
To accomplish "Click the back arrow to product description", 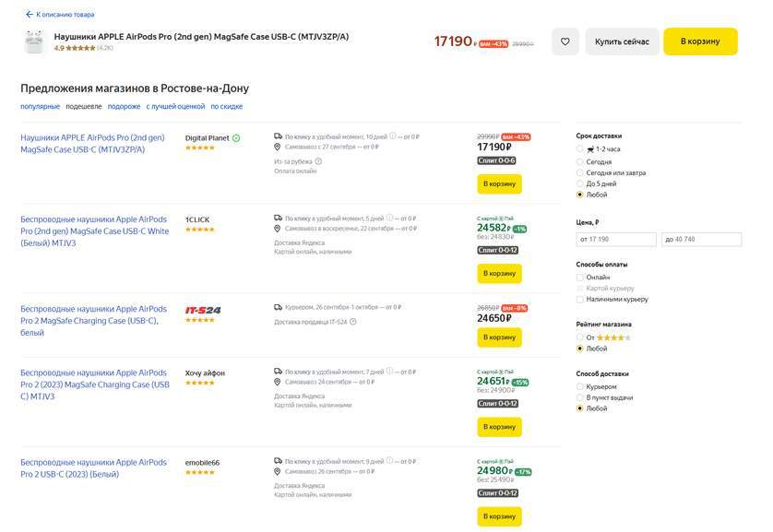I will pyautogui.click(x=29, y=15).
